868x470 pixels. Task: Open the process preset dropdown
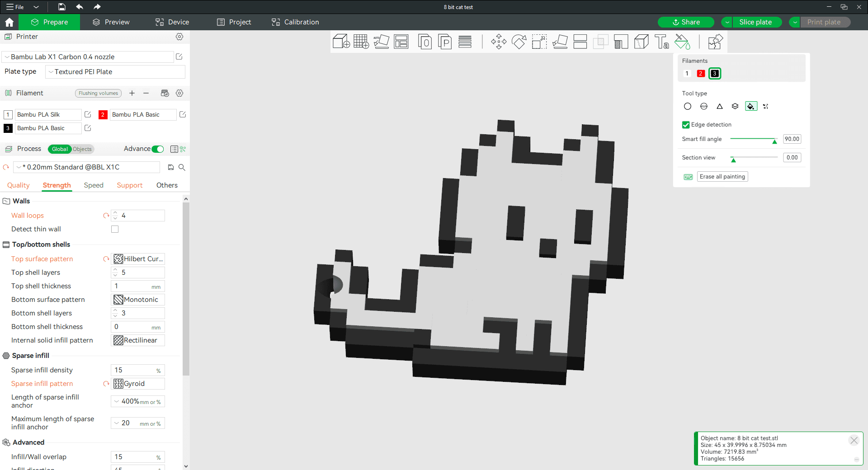click(x=86, y=167)
